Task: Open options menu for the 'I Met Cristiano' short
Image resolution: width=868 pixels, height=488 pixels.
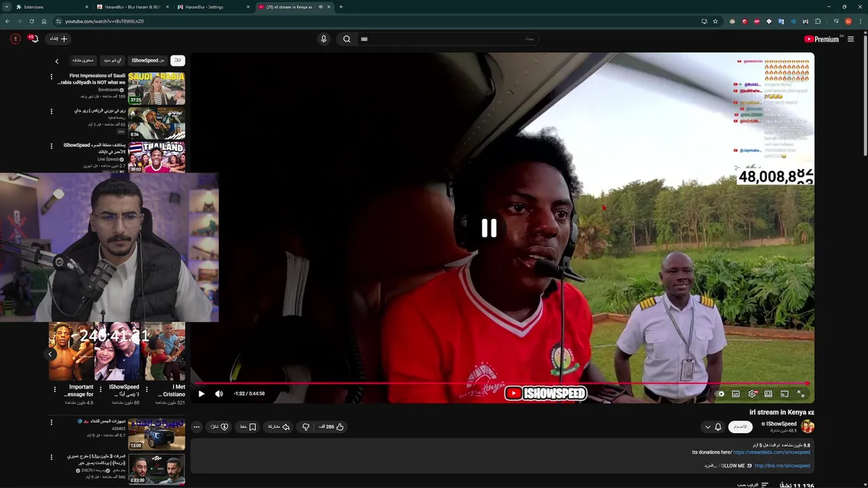Action: click(x=147, y=390)
